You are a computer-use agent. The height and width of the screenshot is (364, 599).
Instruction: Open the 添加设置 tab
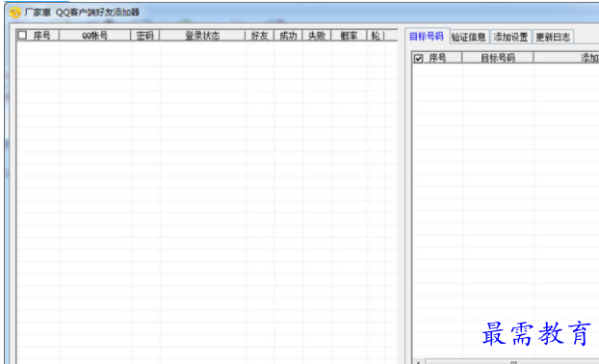click(x=510, y=37)
